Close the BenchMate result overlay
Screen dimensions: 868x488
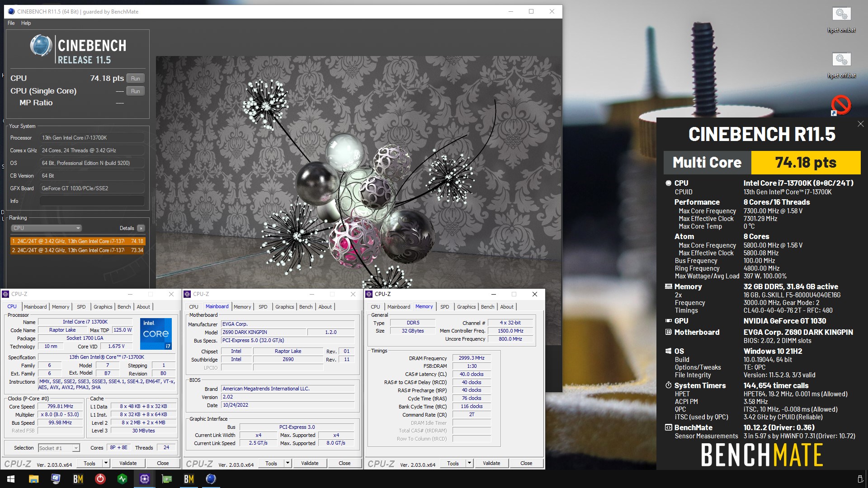click(x=860, y=124)
